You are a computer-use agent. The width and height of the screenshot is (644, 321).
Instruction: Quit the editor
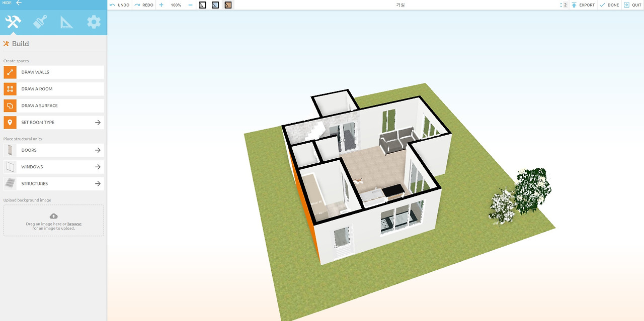coord(632,5)
